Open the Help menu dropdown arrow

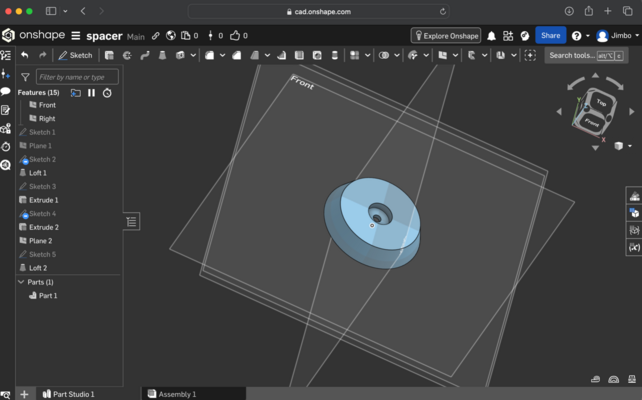[588, 36]
